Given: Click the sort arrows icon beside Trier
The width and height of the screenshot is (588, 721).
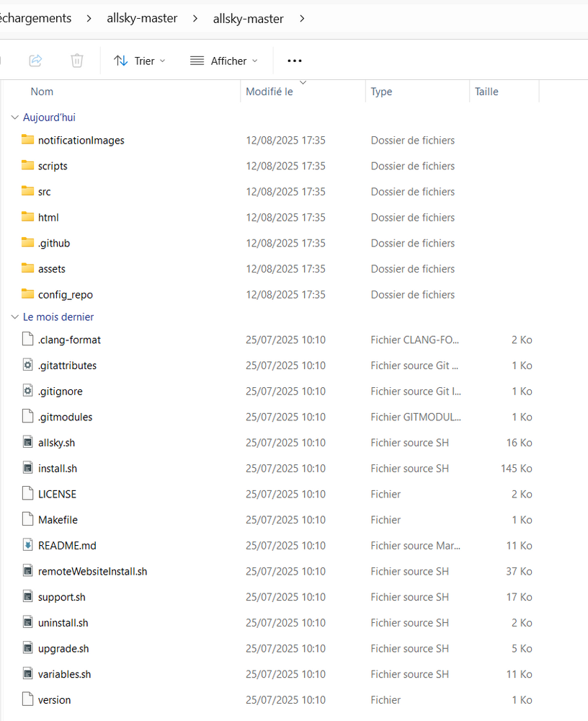Looking at the screenshot, I should pyautogui.click(x=122, y=61).
